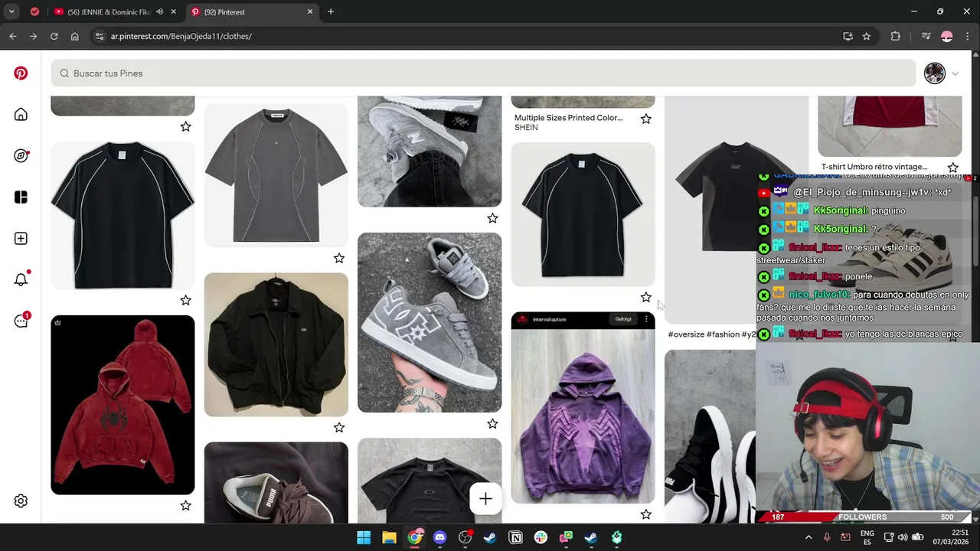View site information icon beside the URL
This screenshot has width=980, height=551.
pos(99,36)
